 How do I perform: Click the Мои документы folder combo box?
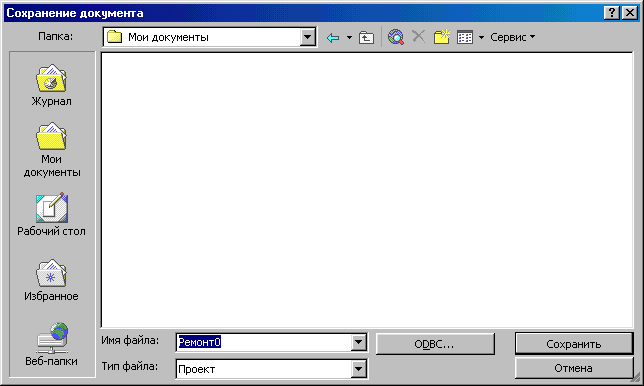pyautogui.click(x=209, y=37)
